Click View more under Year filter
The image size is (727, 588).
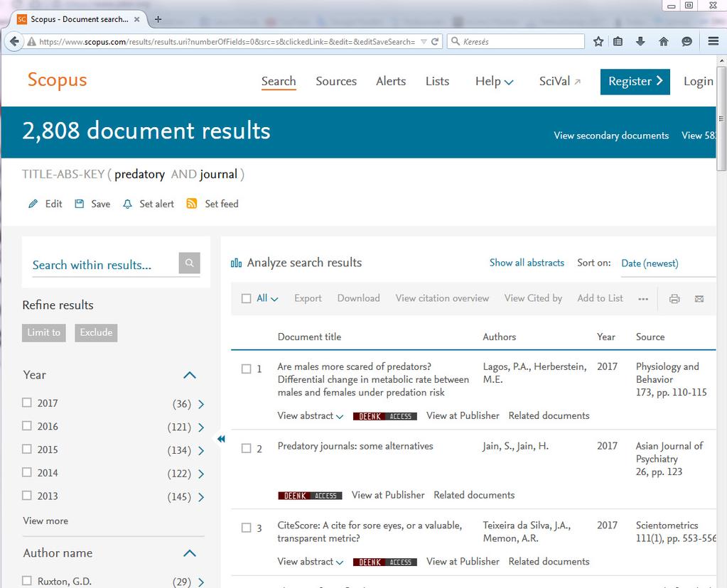[x=45, y=521]
